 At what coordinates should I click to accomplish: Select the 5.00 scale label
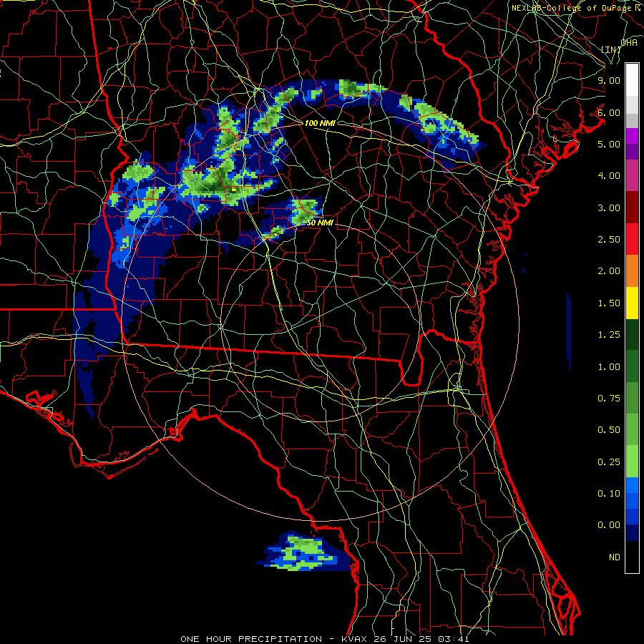609,144
